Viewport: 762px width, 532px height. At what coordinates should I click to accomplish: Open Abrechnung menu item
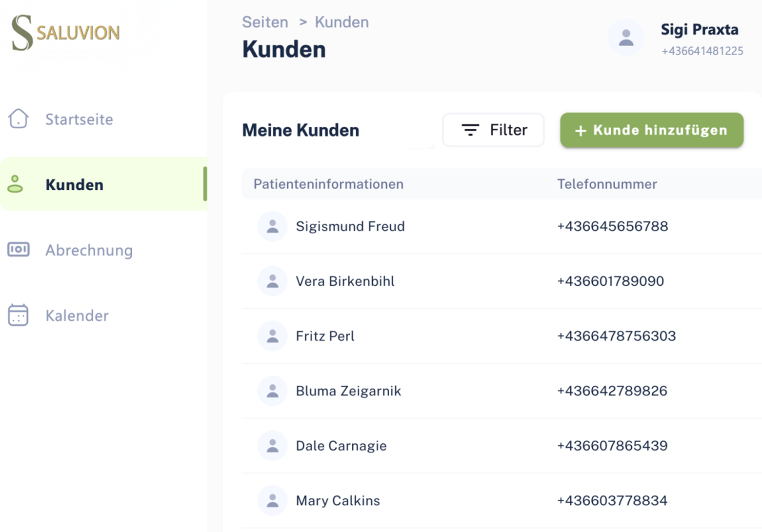89,250
